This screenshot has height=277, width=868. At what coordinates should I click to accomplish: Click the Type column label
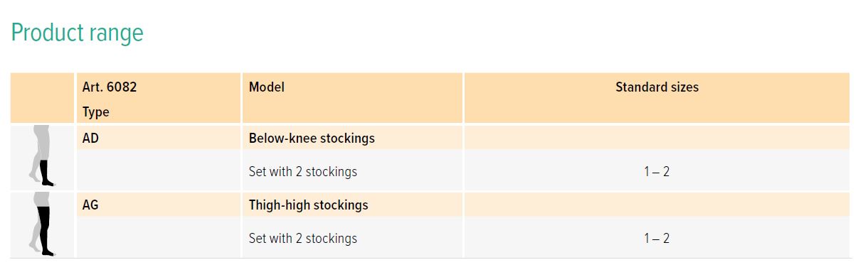click(x=96, y=112)
